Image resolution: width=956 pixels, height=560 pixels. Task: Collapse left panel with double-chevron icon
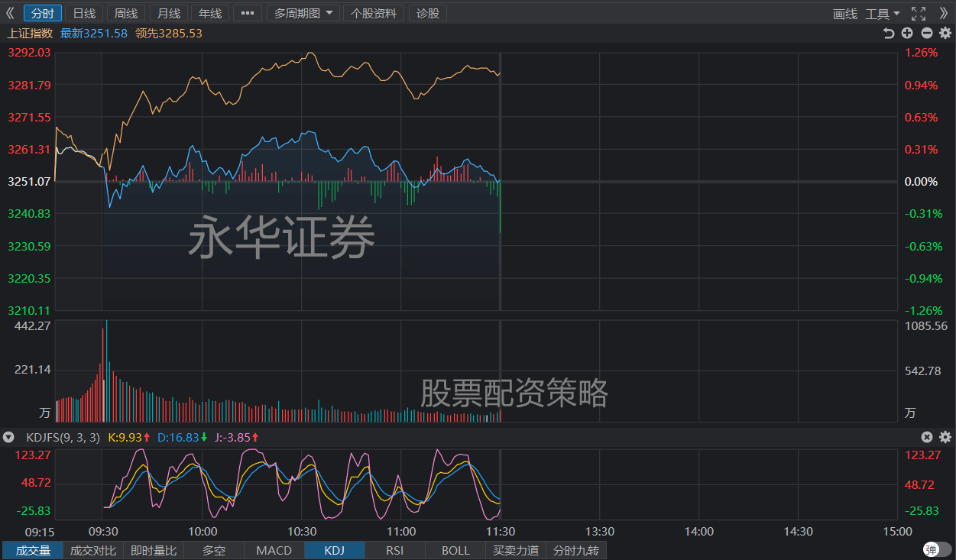pyautogui.click(x=10, y=13)
